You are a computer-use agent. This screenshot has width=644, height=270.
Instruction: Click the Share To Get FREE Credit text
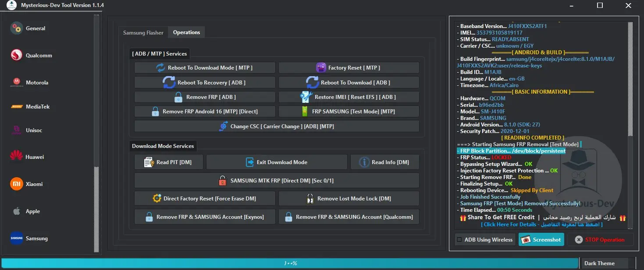point(501,217)
